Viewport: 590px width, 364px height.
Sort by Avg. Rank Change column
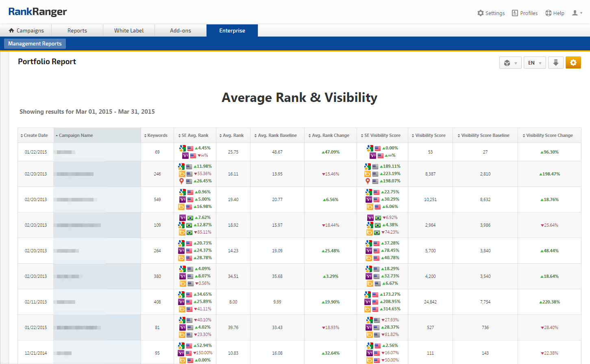click(x=330, y=135)
